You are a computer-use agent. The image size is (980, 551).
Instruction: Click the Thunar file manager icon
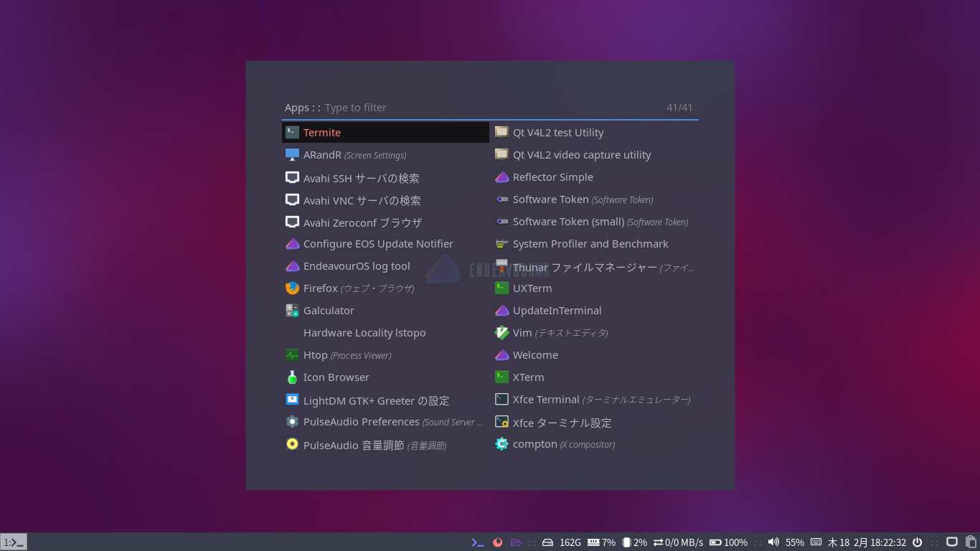(x=501, y=266)
